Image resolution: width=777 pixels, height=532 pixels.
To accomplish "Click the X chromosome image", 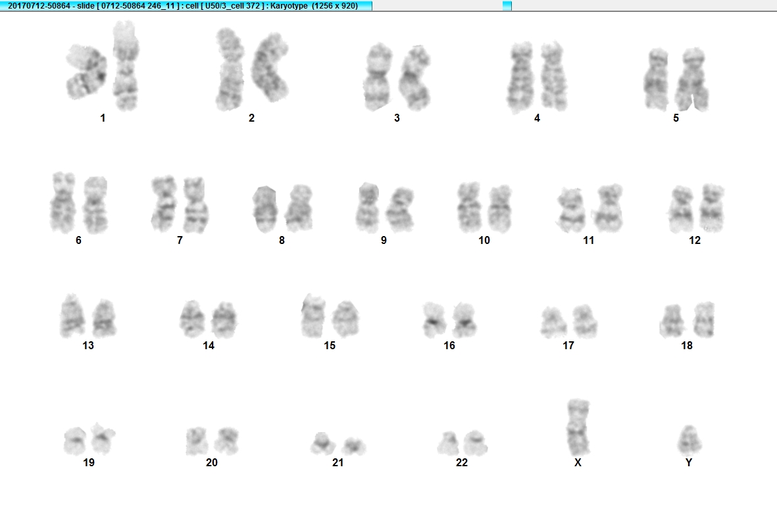I will [578, 427].
